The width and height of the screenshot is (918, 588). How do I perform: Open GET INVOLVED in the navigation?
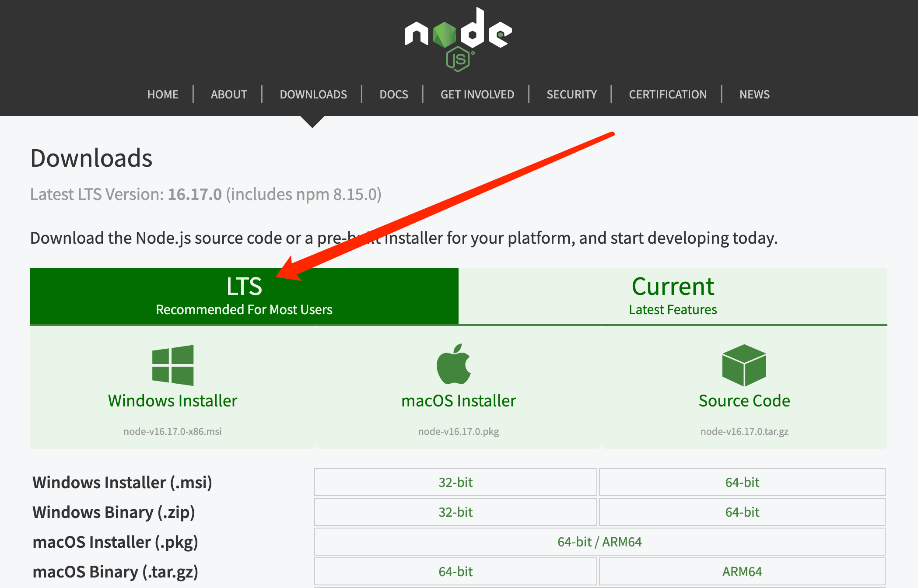pos(477,94)
